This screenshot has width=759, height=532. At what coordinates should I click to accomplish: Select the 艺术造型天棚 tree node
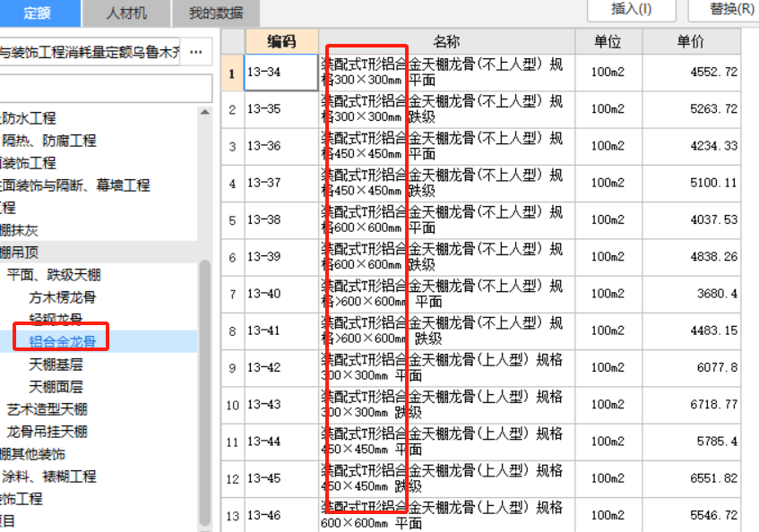click(x=47, y=409)
